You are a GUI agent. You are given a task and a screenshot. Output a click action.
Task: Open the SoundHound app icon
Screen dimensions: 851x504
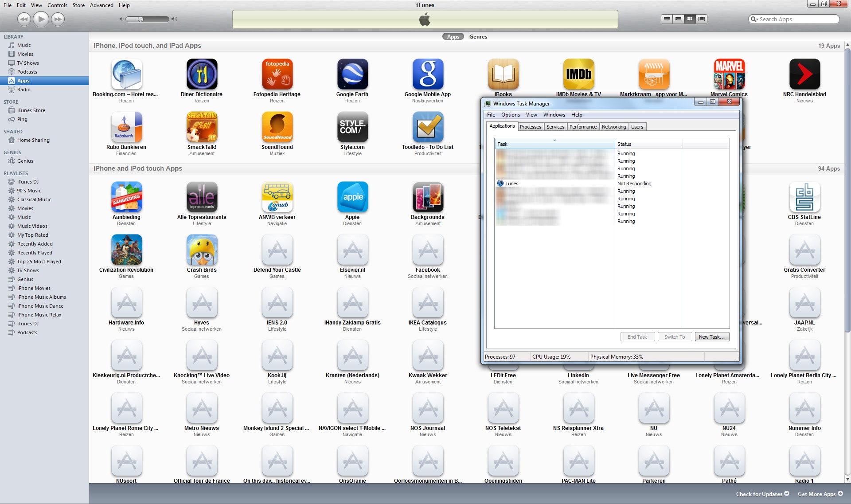pos(277,127)
